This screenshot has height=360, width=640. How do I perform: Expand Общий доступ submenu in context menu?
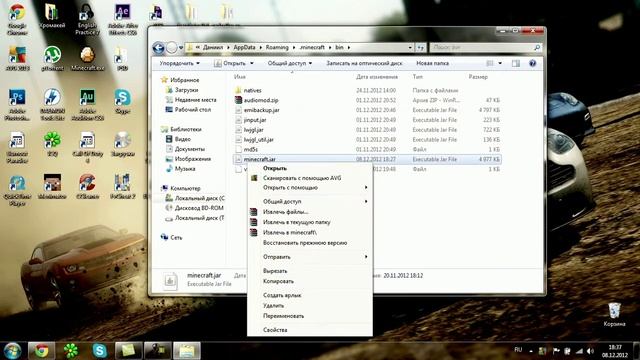(310, 202)
